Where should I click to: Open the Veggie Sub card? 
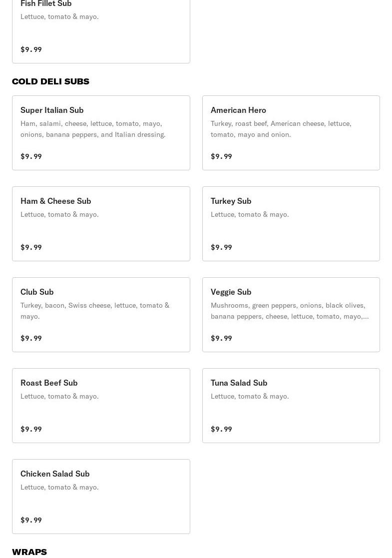tap(291, 315)
